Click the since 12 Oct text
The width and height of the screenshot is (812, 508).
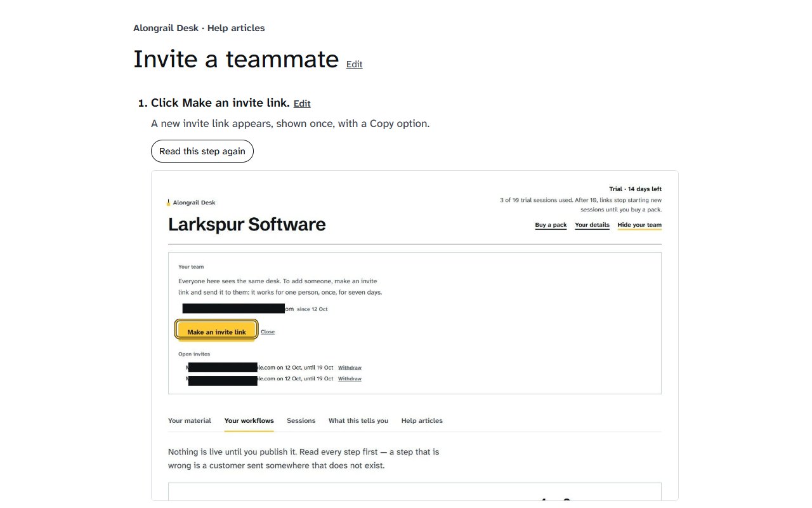(312, 309)
